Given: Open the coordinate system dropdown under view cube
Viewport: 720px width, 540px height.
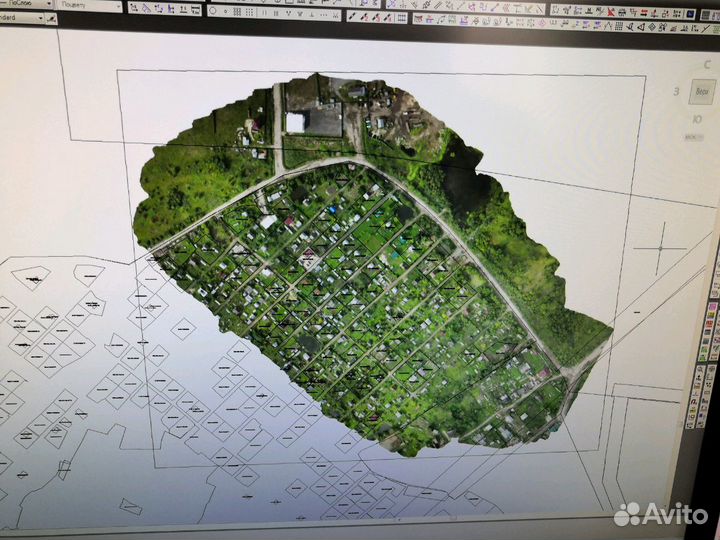Looking at the screenshot, I should pyautogui.click(x=694, y=137).
